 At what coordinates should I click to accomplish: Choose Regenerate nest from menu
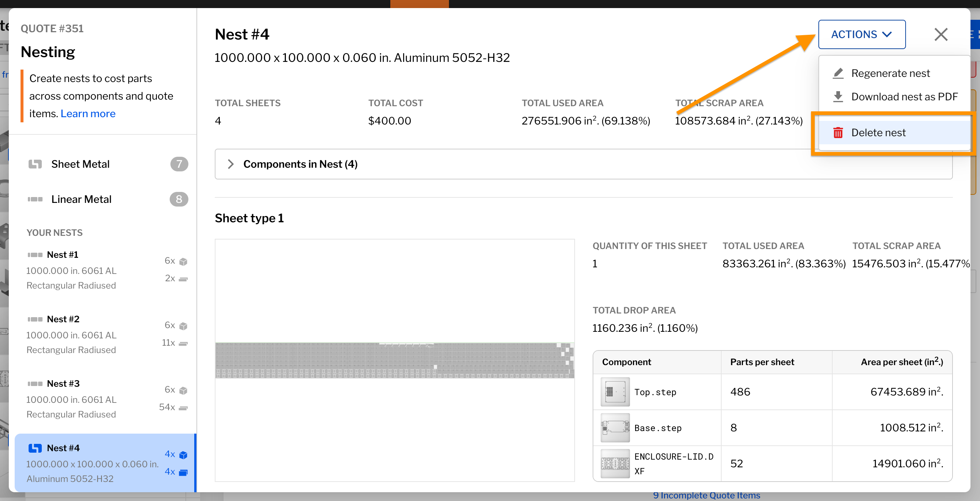(890, 73)
